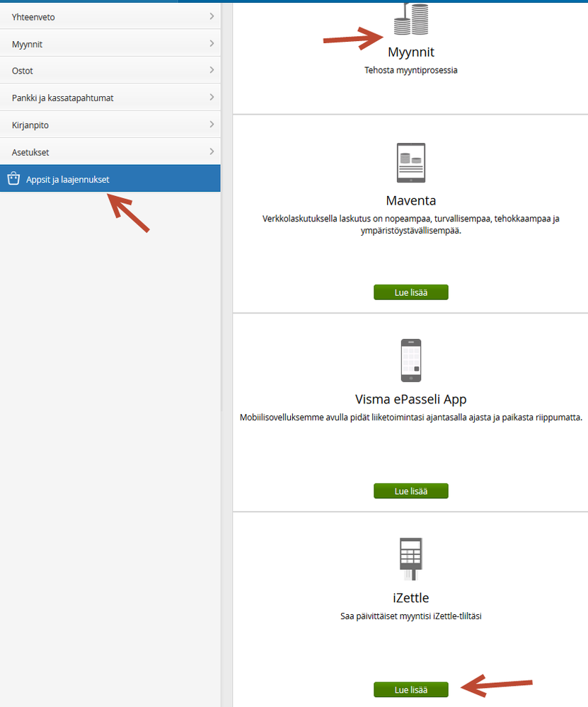Open the Yhteenveto menu item
The width and height of the screenshot is (588, 707).
tap(110, 17)
